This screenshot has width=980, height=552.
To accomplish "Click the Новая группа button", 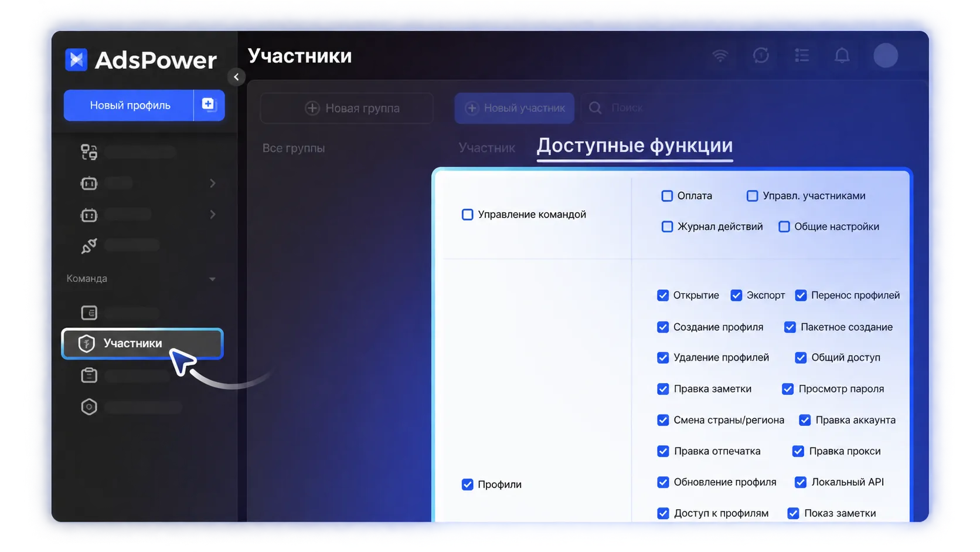I will [346, 108].
